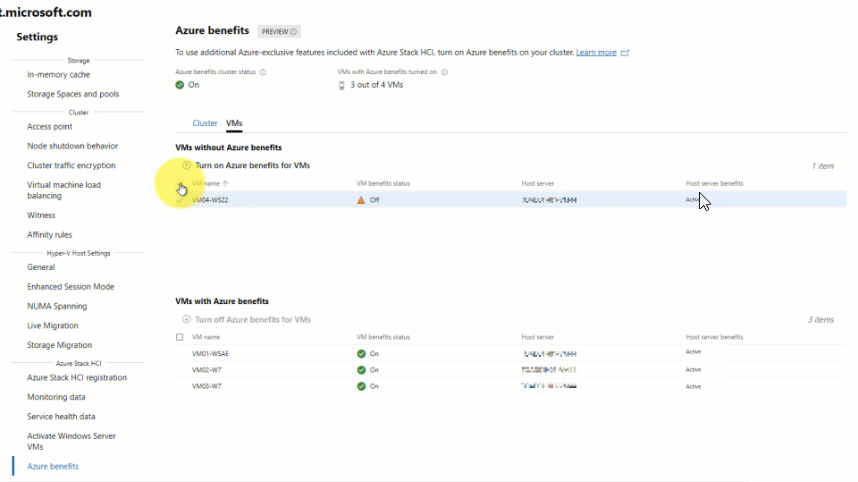Select Witness in the settings sidebar

(x=41, y=216)
